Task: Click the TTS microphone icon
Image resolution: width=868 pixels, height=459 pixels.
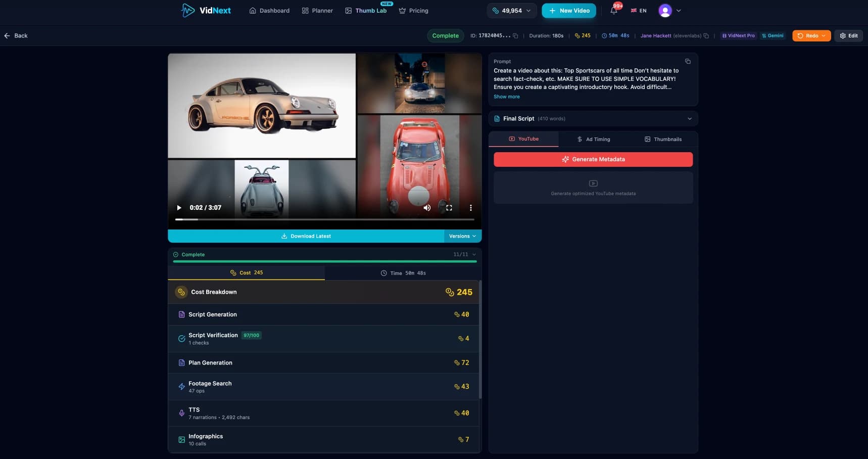Action: [181, 413]
